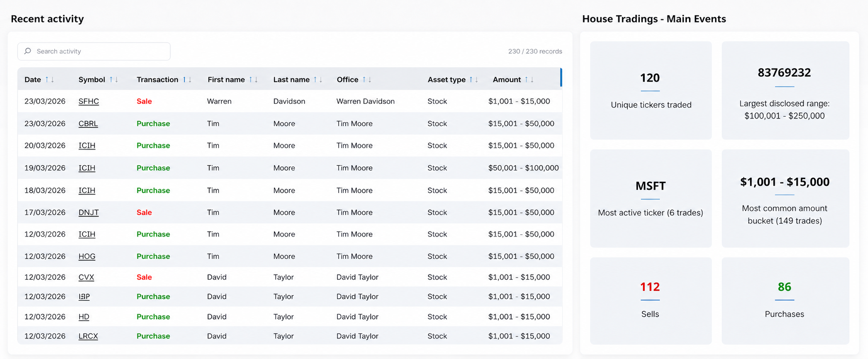This screenshot has height=359, width=868.
Task: Click the Office column sort arrows
Action: point(367,80)
